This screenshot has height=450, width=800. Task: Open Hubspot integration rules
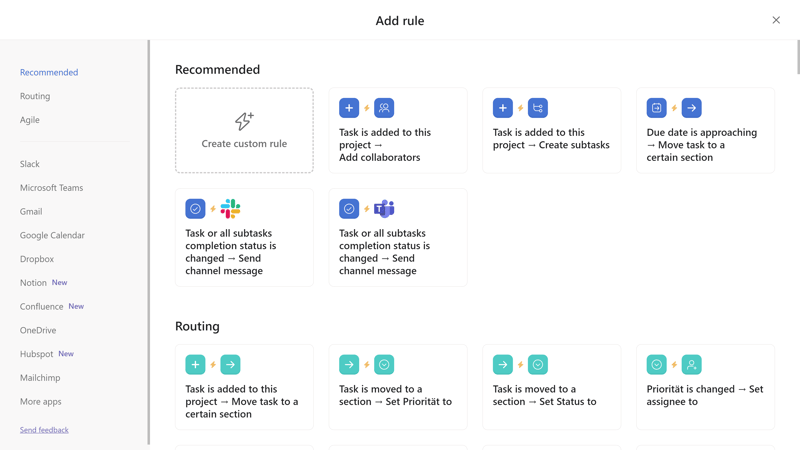tap(36, 354)
